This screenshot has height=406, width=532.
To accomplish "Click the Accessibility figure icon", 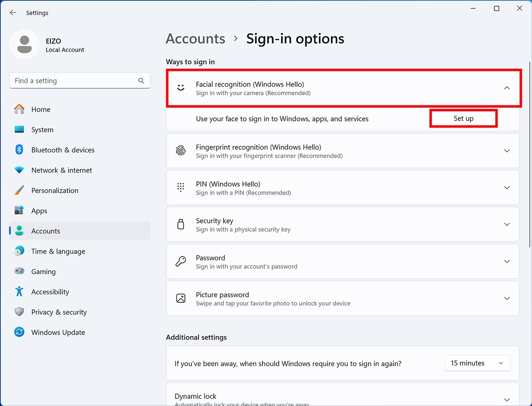I will click(x=19, y=291).
